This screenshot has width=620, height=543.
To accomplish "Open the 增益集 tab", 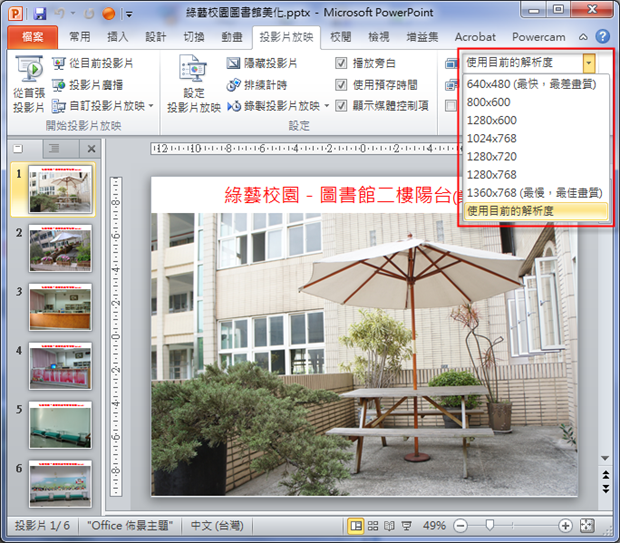I will click(x=422, y=37).
